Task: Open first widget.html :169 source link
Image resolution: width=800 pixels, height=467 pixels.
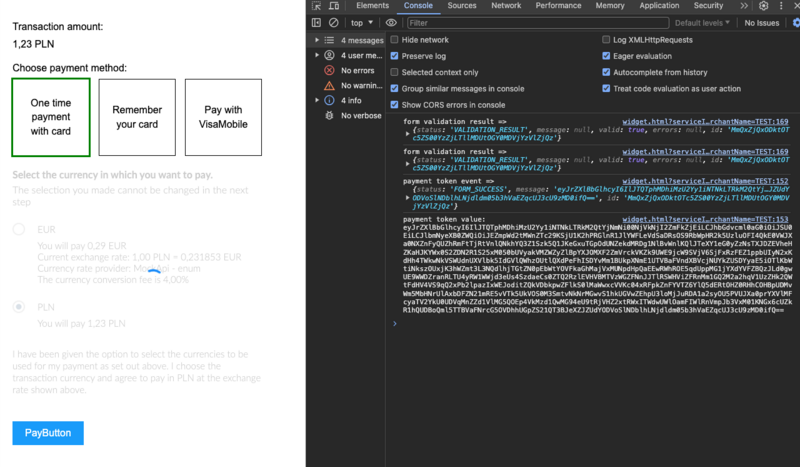Action: click(705, 121)
